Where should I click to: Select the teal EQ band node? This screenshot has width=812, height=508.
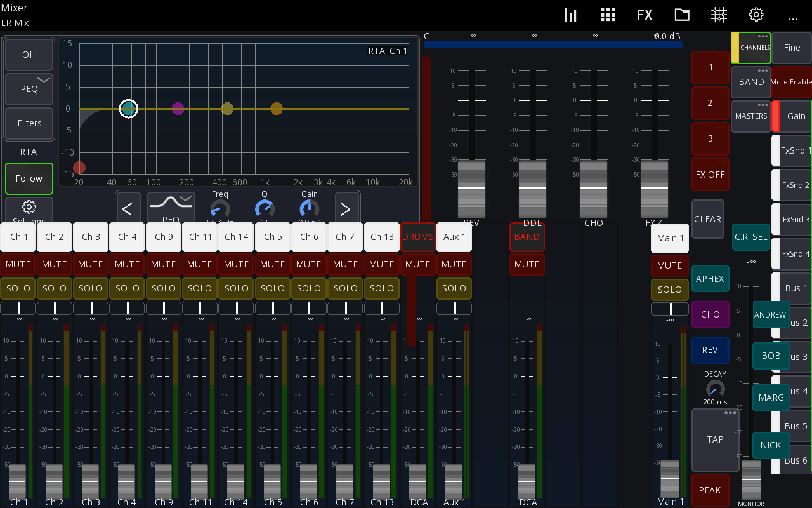(x=129, y=109)
